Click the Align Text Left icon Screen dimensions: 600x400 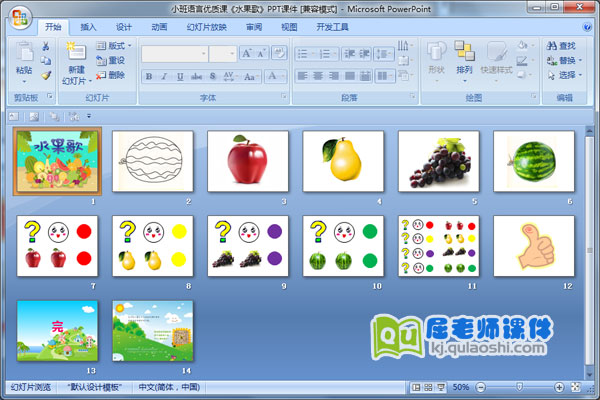point(302,76)
